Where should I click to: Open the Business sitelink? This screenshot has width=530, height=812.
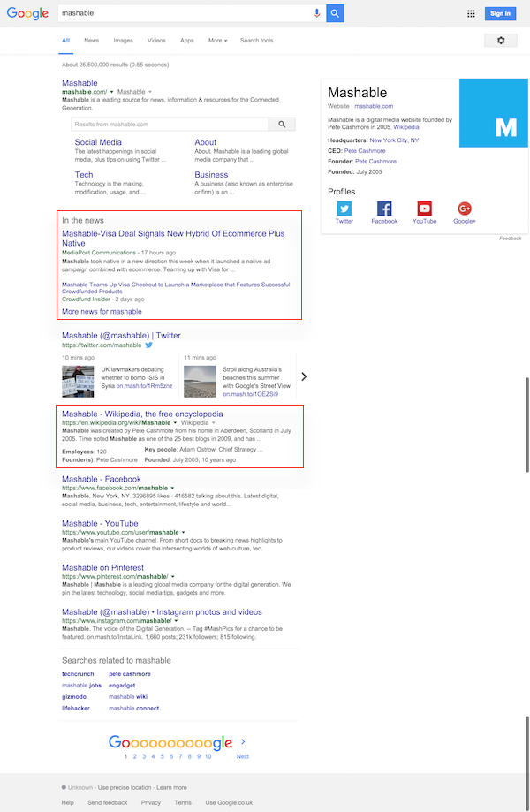211,175
